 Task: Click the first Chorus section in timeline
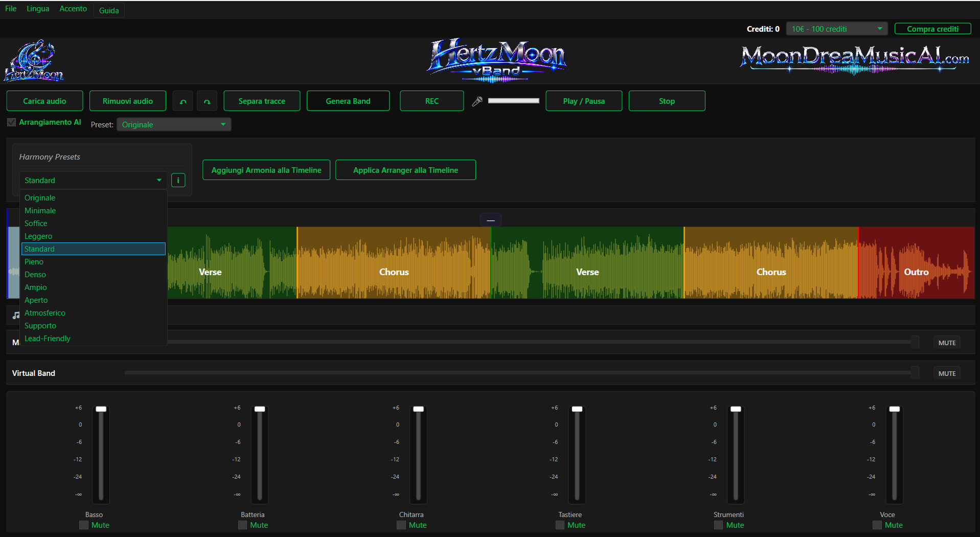pos(394,263)
